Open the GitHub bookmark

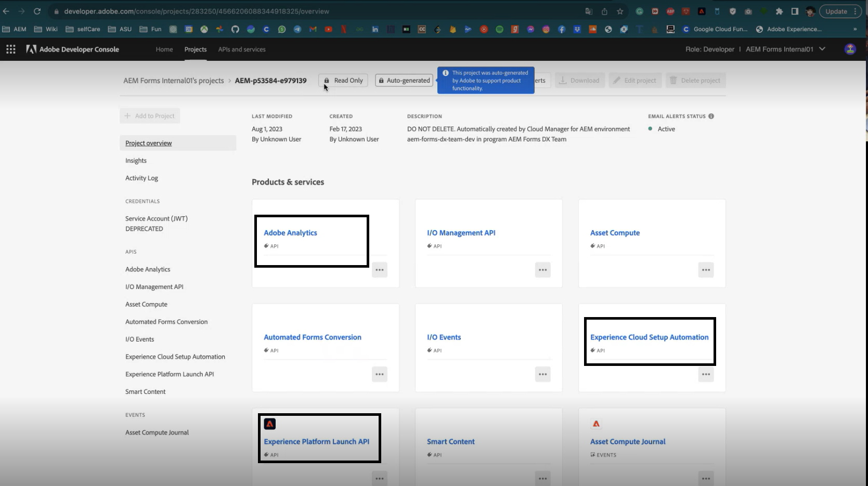coord(235,29)
